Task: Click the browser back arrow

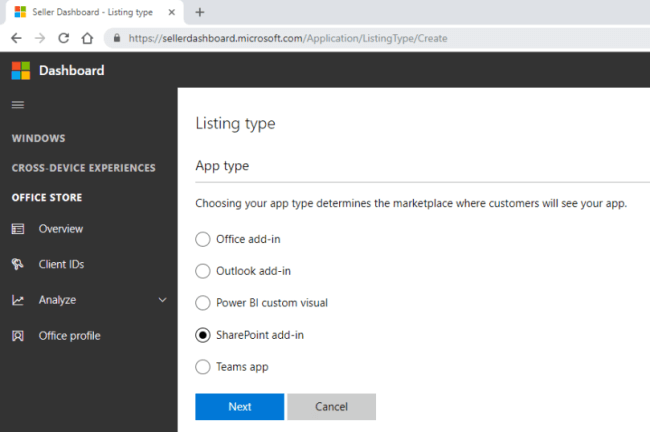Action: pos(16,39)
